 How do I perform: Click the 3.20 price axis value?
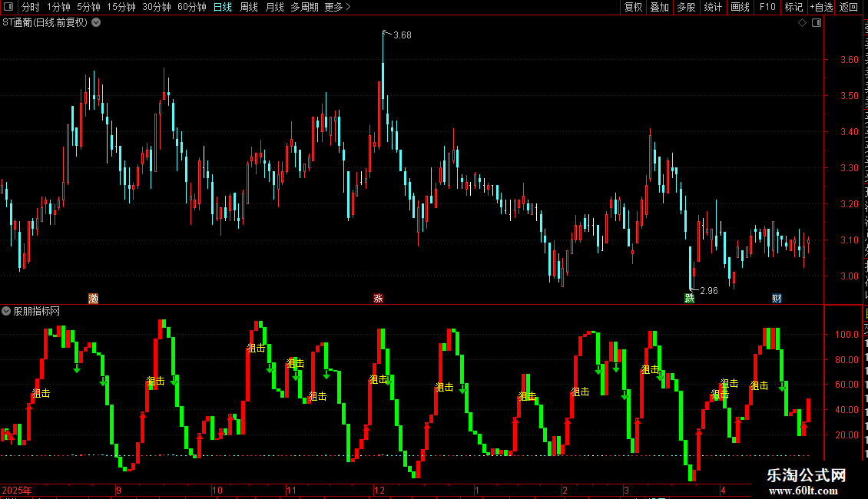point(849,204)
